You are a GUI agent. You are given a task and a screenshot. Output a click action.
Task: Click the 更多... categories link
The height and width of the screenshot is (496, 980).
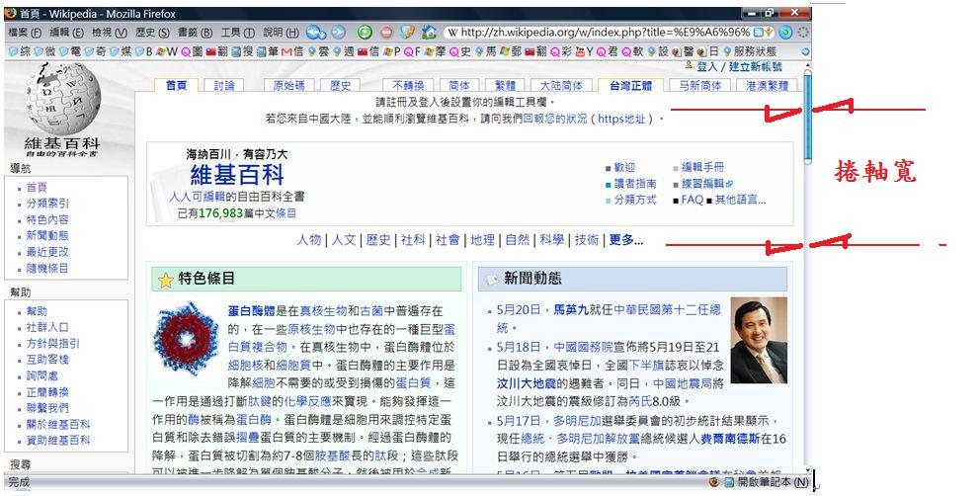(625, 239)
